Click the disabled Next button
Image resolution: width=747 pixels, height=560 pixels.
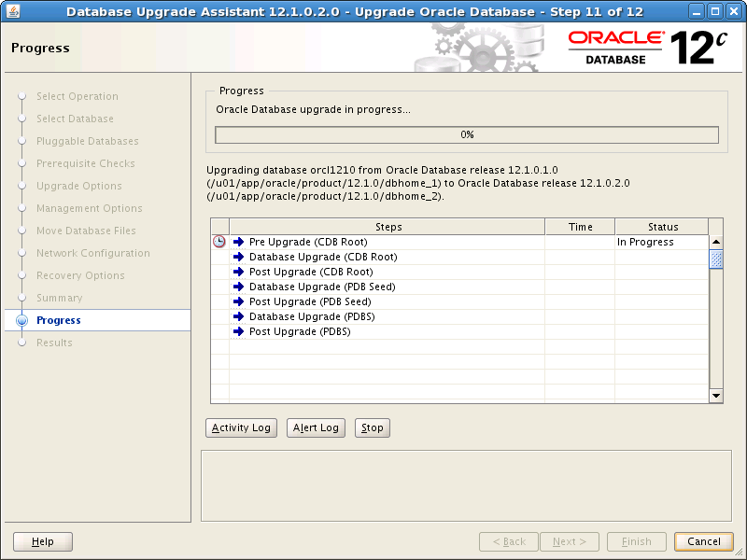click(570, 541)
